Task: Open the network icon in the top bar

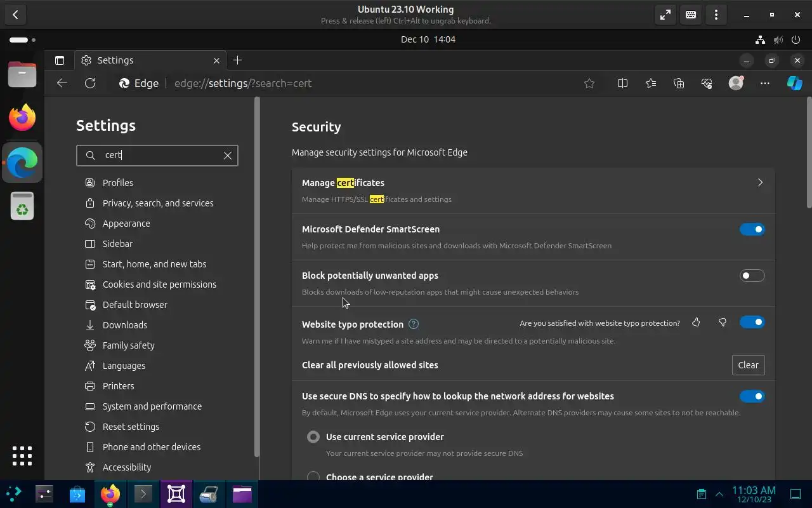Action: coord(760,39)
